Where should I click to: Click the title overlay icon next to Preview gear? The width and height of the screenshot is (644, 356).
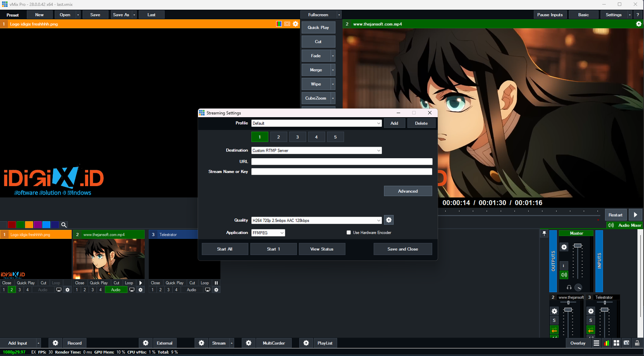pyautogui.click(x=287, y=24)
